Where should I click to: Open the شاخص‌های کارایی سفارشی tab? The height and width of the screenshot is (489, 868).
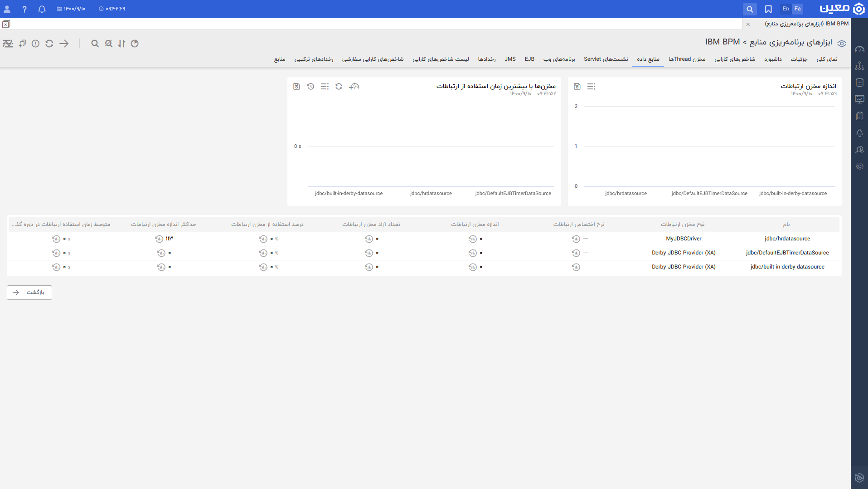pyautogui.click(x=373, y=59)
